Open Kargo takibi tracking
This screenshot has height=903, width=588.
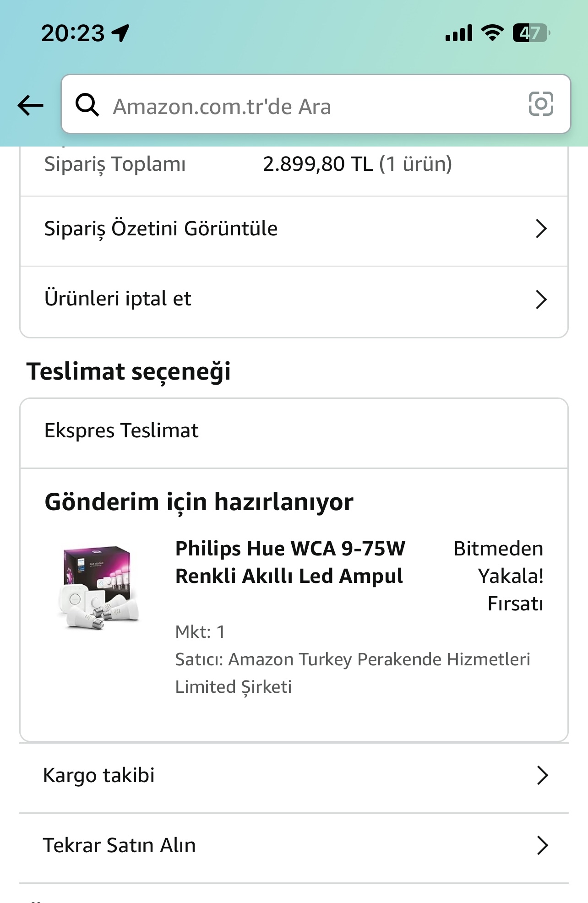pos(99,776)
